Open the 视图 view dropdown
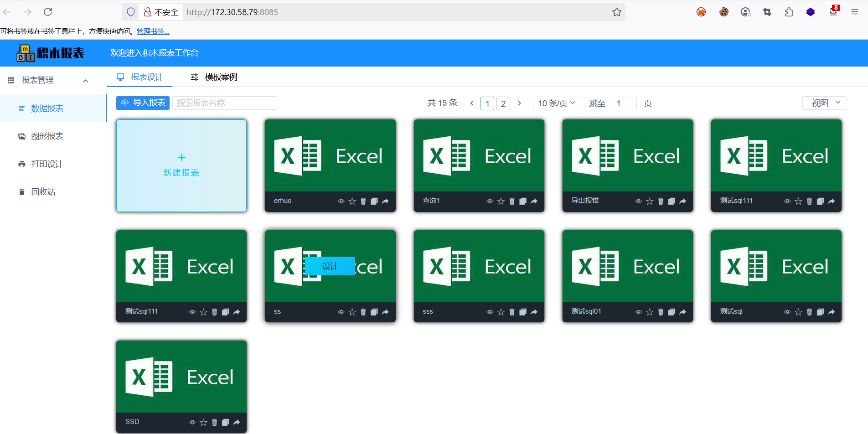The height and width of the screenshot is (434, 868). tap(824, 103)
